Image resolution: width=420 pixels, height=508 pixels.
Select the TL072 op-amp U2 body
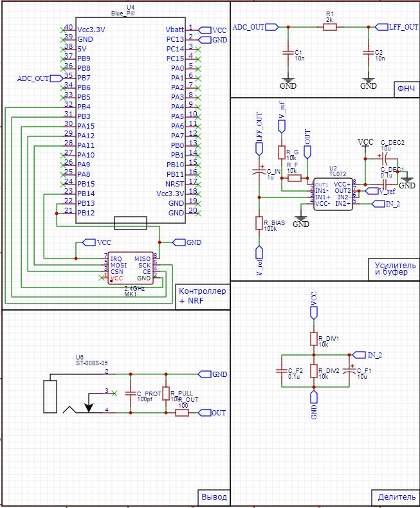pos(333,194)
